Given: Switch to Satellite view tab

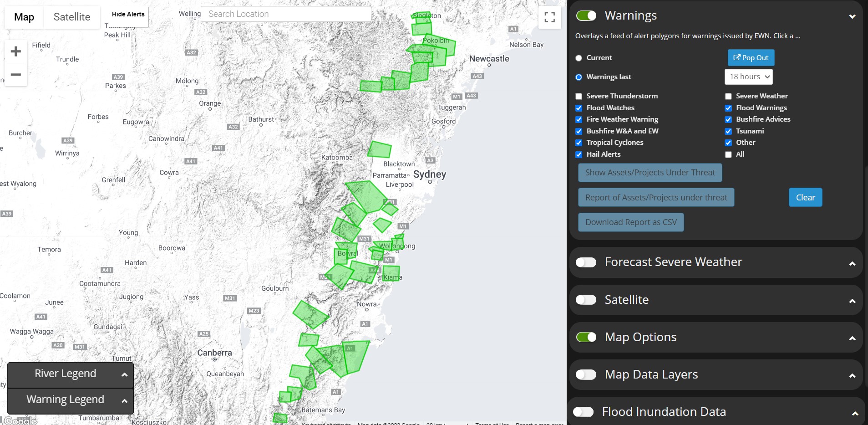Looking at the screenshot, I should [x=72, y=17].
